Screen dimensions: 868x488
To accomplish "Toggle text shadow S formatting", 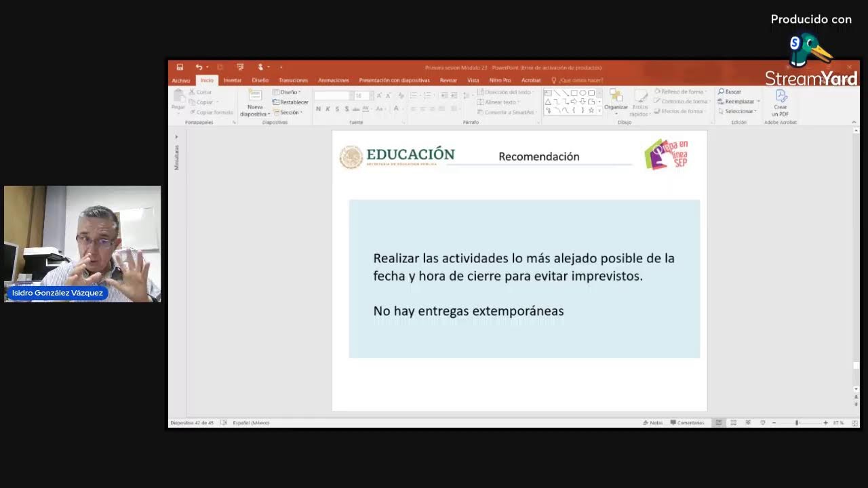I will click(x=347, y=108).
